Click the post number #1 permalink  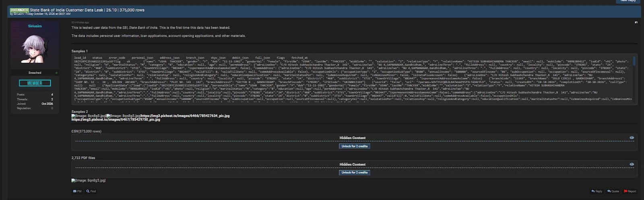click(636, 23)
